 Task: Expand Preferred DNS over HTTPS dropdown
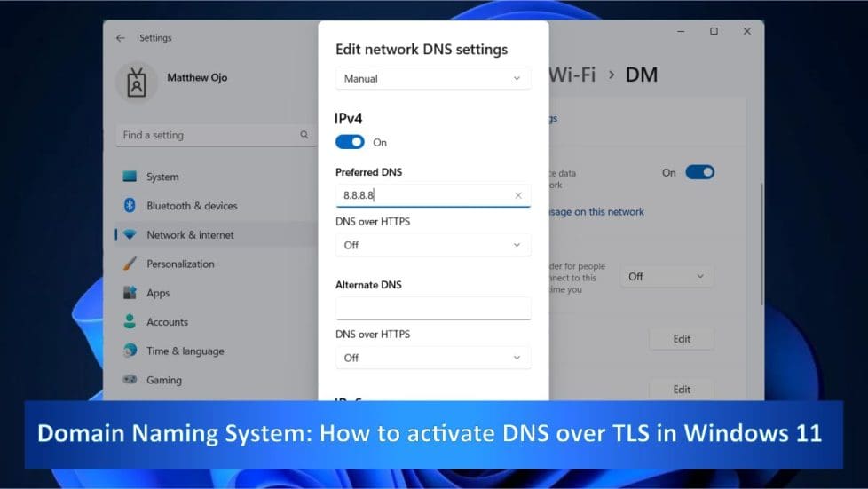tap(433, 245)
